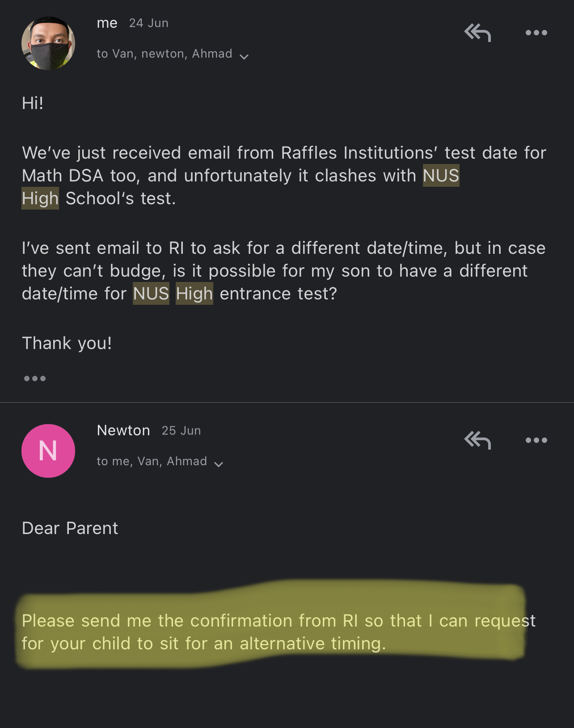Image resolution: width=574 pixels, height=728 pixels.
Task: Tap the "to Van, newton, Ahmad" recipients text
Action: pos(165,54)
